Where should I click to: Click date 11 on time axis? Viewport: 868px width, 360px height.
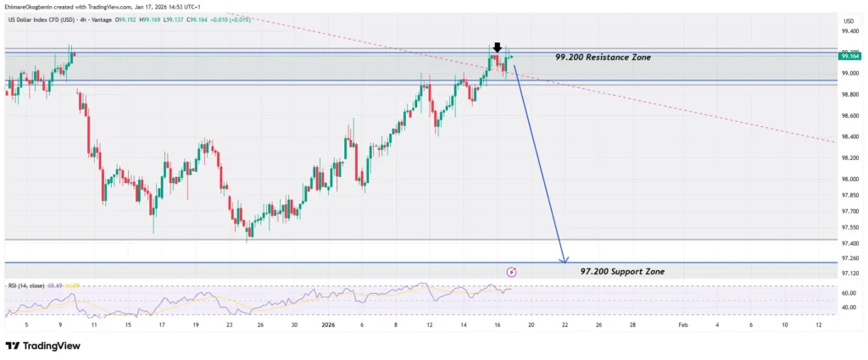(93, 326)
